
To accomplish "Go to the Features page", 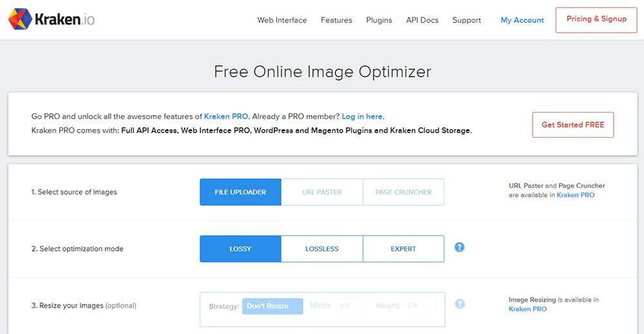I will tap(336, 20).
